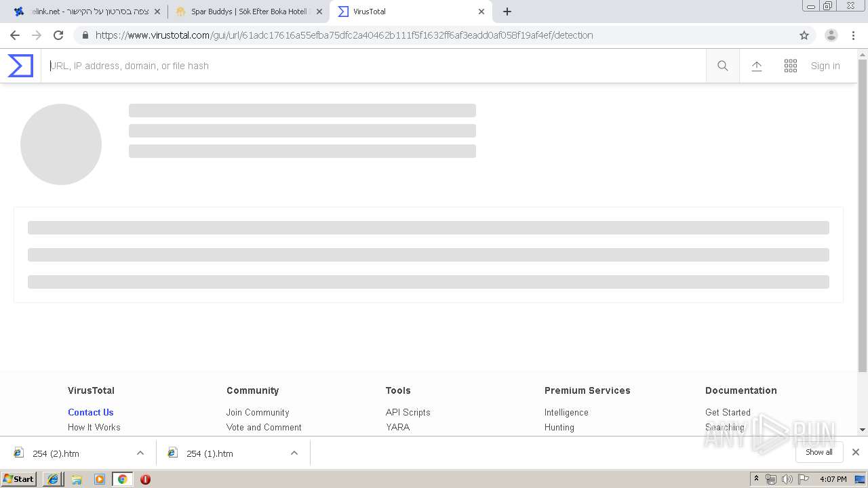Click the Documentation footer heading
This screenshot has width=868, height=488.
pyautogui.click(x=741, y=390)
